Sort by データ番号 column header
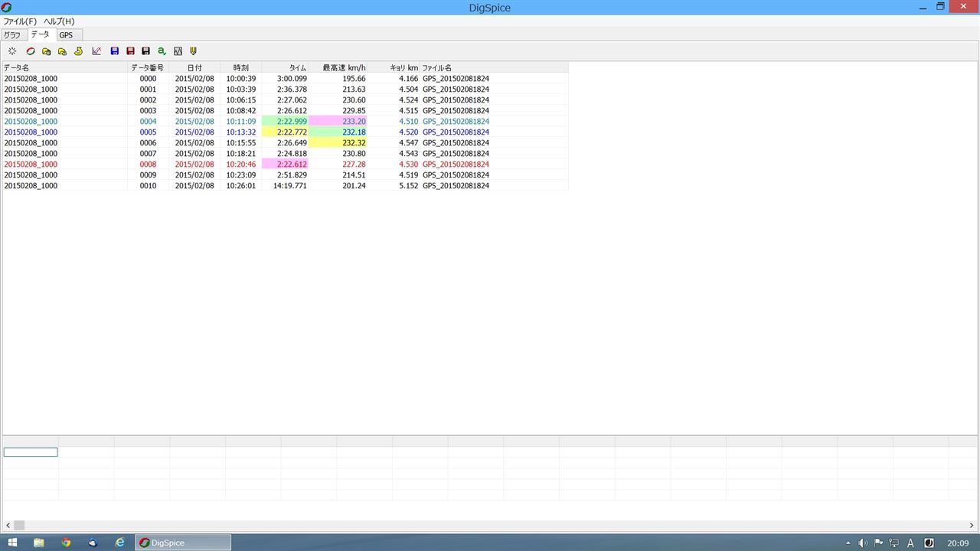Screen dimensions: 980x551 point(148,68)
